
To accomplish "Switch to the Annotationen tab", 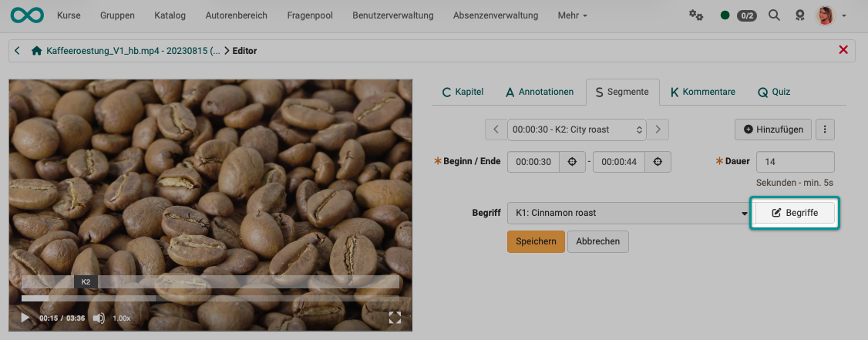I will (x=540, y=92).
